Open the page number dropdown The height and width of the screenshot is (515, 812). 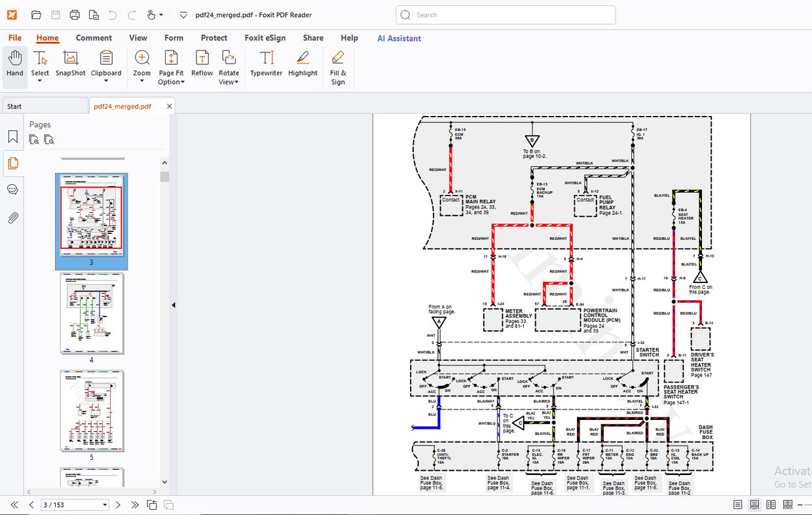point(105,505)
